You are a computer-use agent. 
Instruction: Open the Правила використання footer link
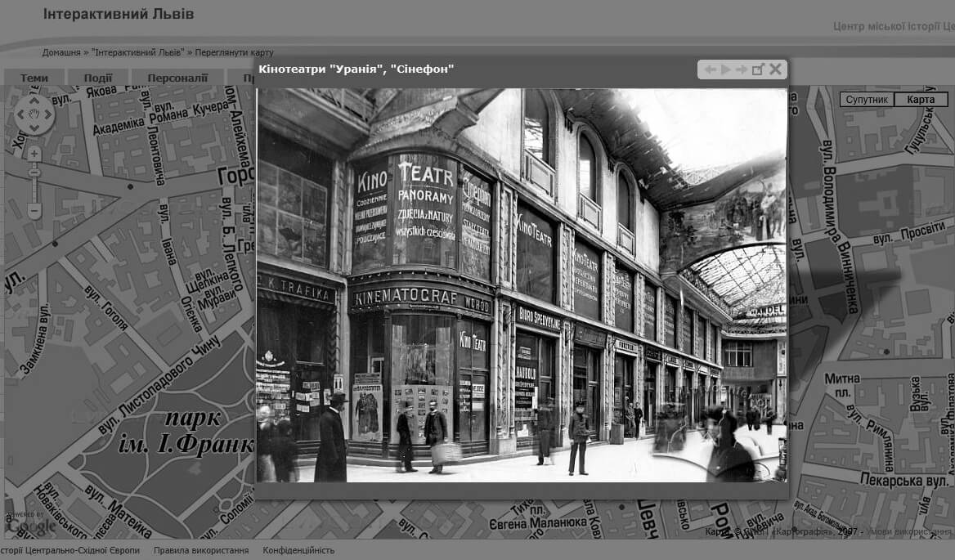click(x=201, y=550)
